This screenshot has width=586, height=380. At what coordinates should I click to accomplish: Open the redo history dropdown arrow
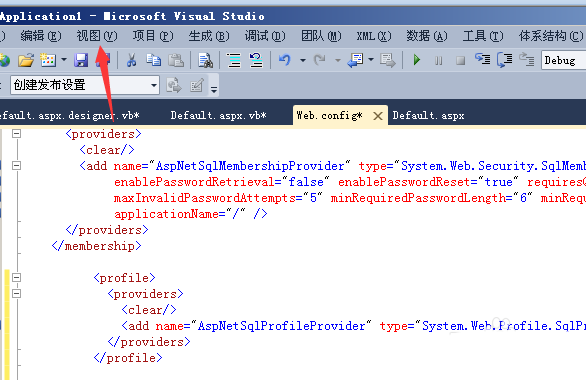point(337,60)
